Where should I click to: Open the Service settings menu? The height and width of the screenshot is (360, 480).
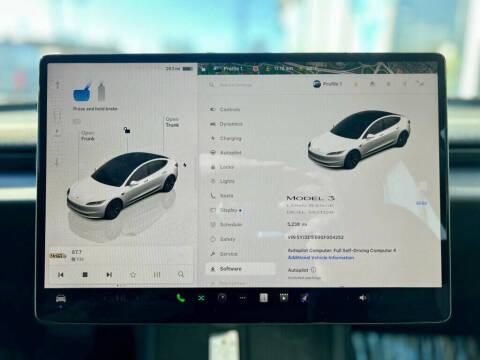pos(224,254)
